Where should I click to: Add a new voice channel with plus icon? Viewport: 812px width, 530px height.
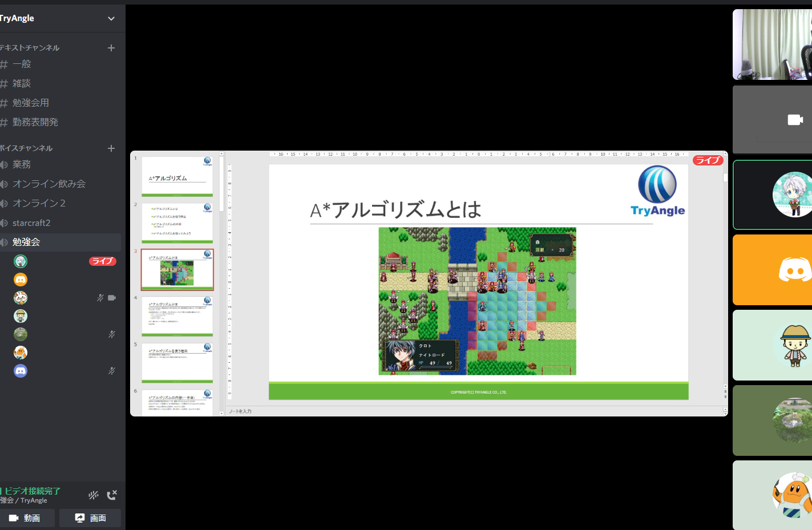[x=111, y=148]
